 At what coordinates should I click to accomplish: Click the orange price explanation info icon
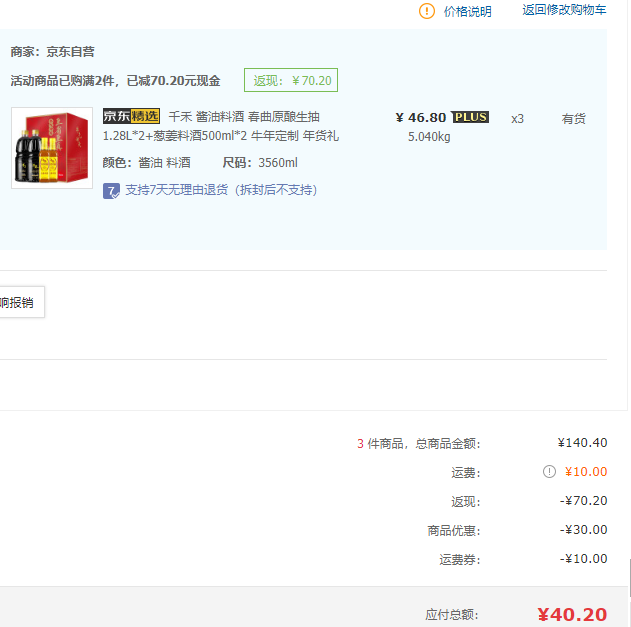(x=427, y=11)
